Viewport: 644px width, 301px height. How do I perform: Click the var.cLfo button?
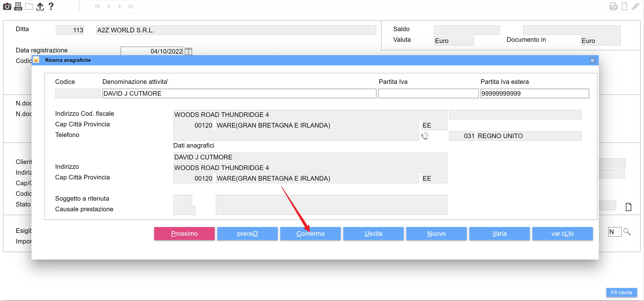click(562, 234)
